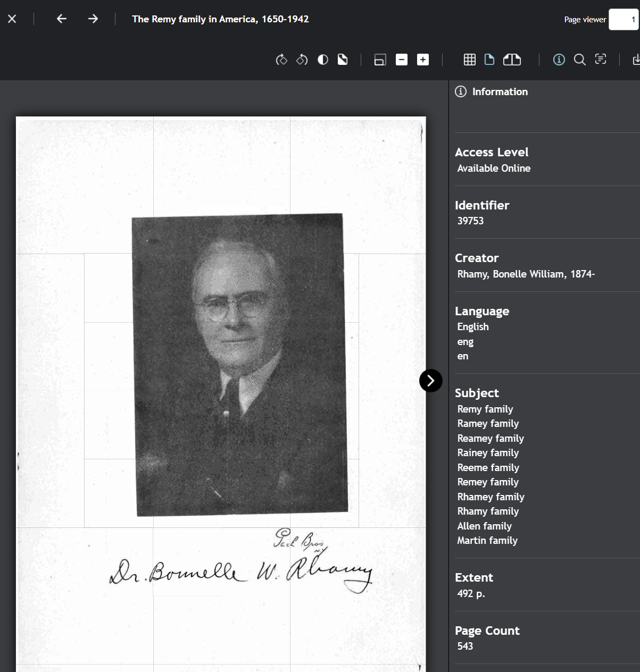Toggle the contrast half-circle icon

323,60
